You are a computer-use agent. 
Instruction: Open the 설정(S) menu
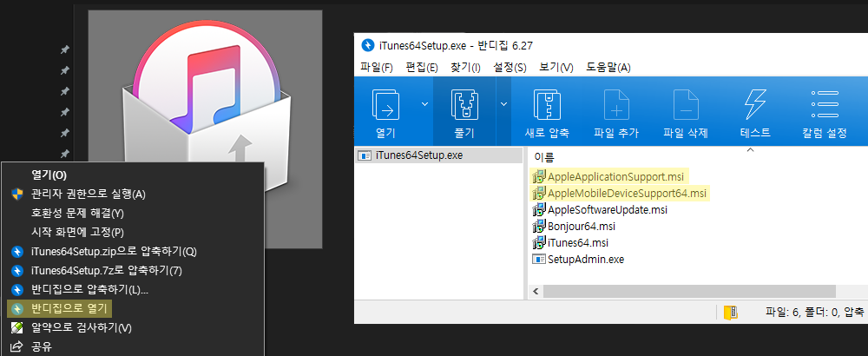pyautogui.click(x=510, y=68)
